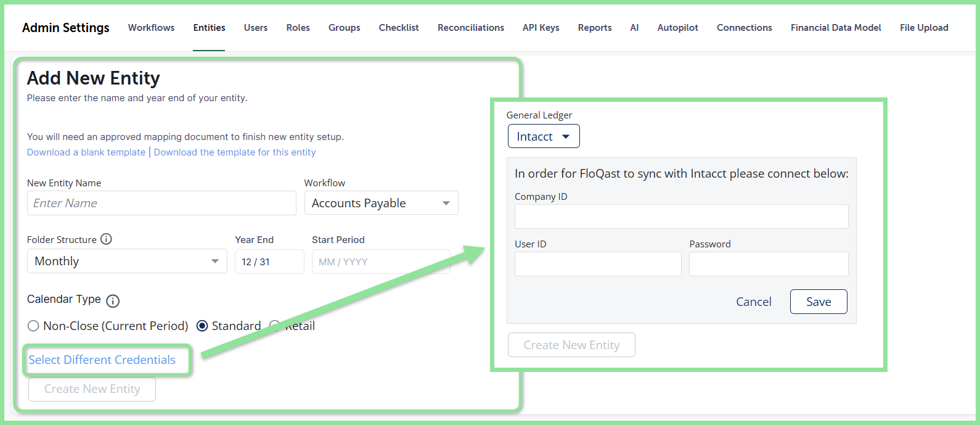Open the Folder Structure Monthly dropdown
The height and width of the screenshot is (425, 980).
pyautogui.click(x=127, y=261)
